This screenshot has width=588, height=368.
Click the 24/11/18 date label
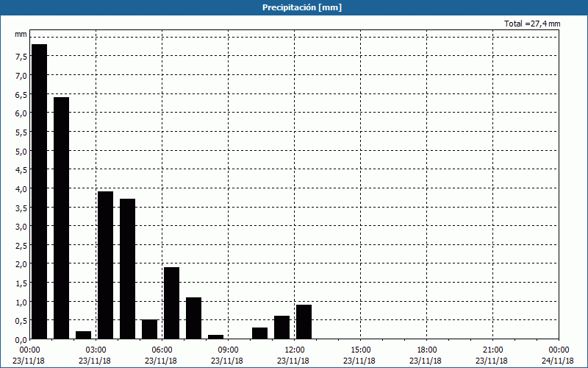[x=558, y=361]
